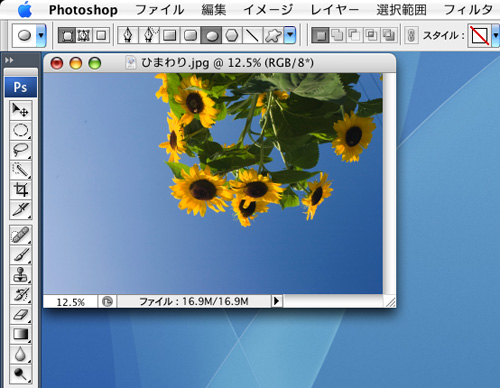Open the Photoshop application menu
The height and width of the screenshot is (388, 500).
coord(83,10)
